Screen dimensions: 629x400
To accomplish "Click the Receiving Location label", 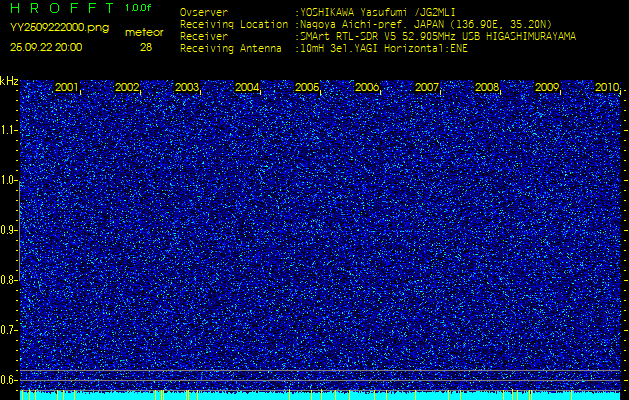I will tap(234, 24).
